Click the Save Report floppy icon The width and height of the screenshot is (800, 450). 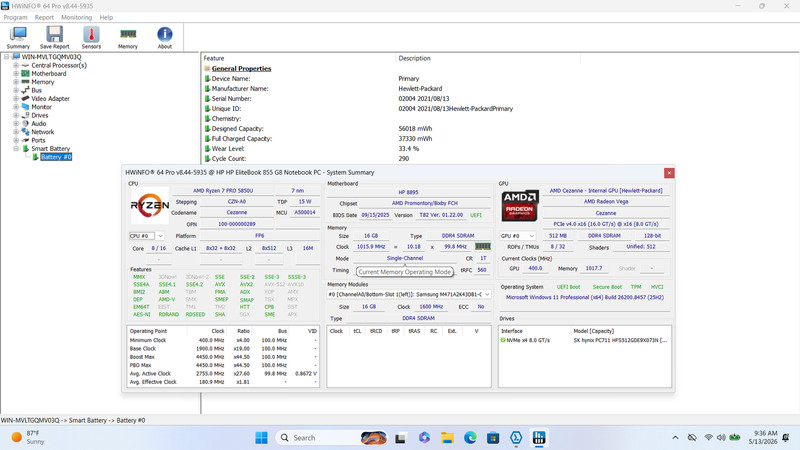(54, 38)
